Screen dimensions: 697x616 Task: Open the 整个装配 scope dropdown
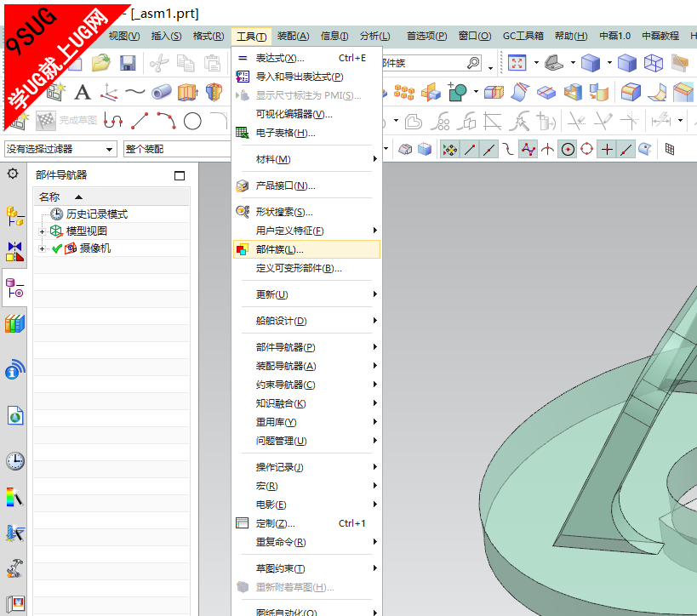[x=177, y=149]
